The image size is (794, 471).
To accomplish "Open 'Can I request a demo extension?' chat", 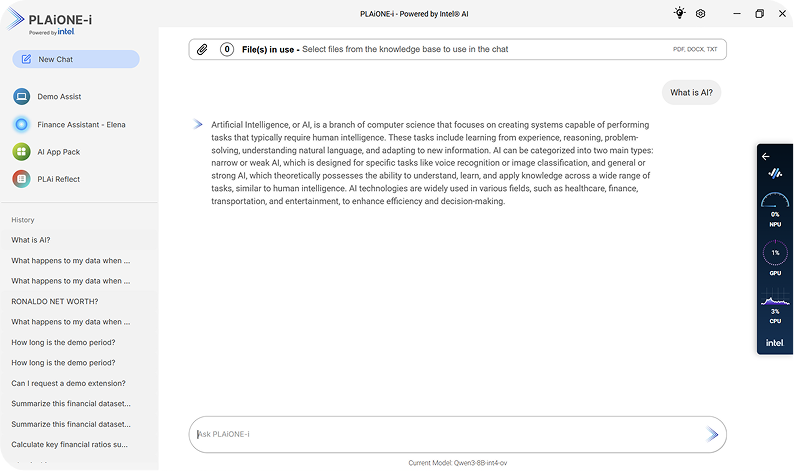I will (71, 383).
